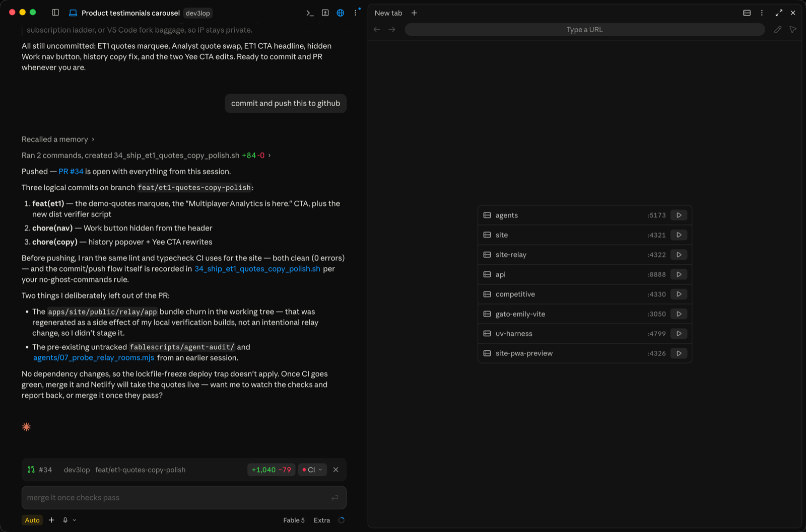Screen dimensions: 806x532
Task: Expand the Recalled a memory section
Action: pyautogui.click(x=57, y=139)
